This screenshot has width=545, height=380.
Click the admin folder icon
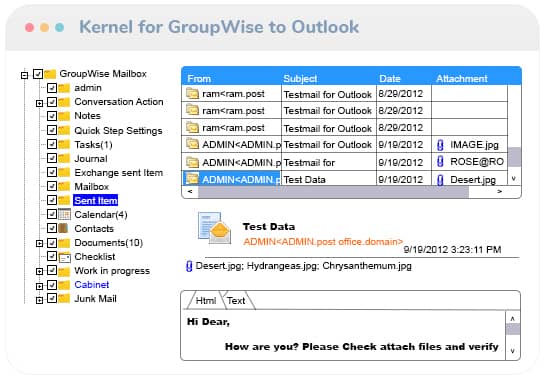coord(64,88)
